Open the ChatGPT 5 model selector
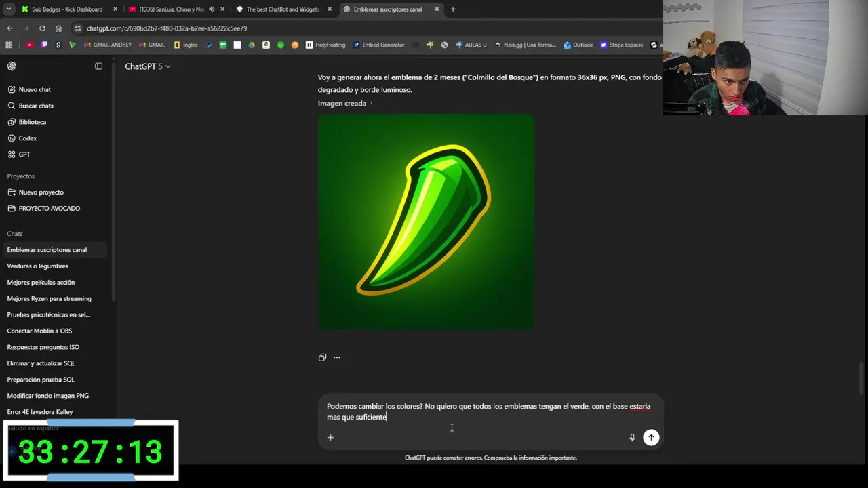 147,66
